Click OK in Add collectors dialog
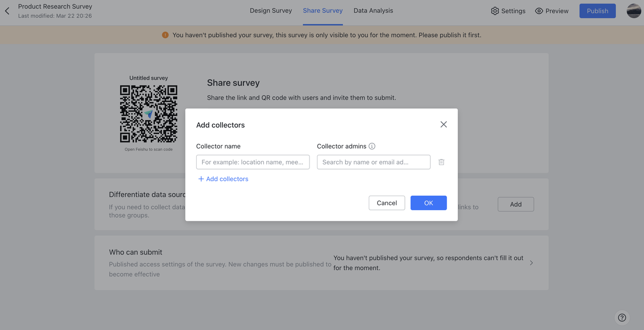644x330 pixels. pyautogui.click(x=428, y=203)
